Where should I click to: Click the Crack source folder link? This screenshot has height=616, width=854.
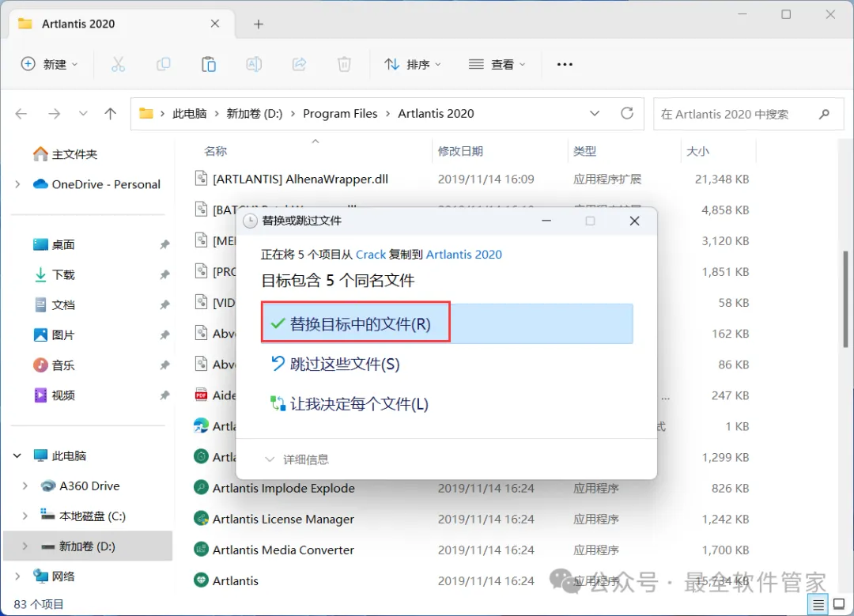coord(371,255)
